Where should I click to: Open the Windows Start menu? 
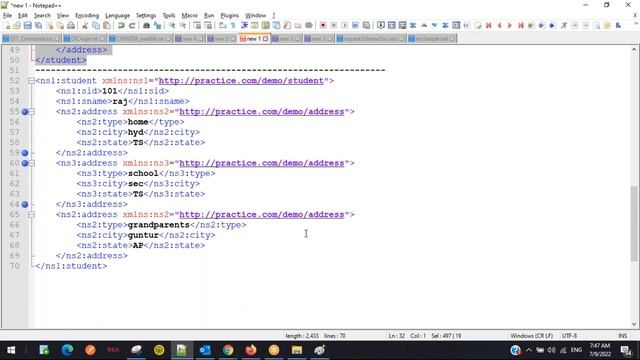11,350
